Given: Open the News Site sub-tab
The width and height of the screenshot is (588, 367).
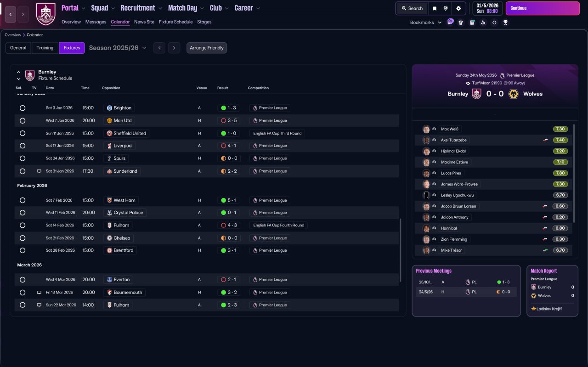Looking at the screenshot, I should [x=144, y=22].
